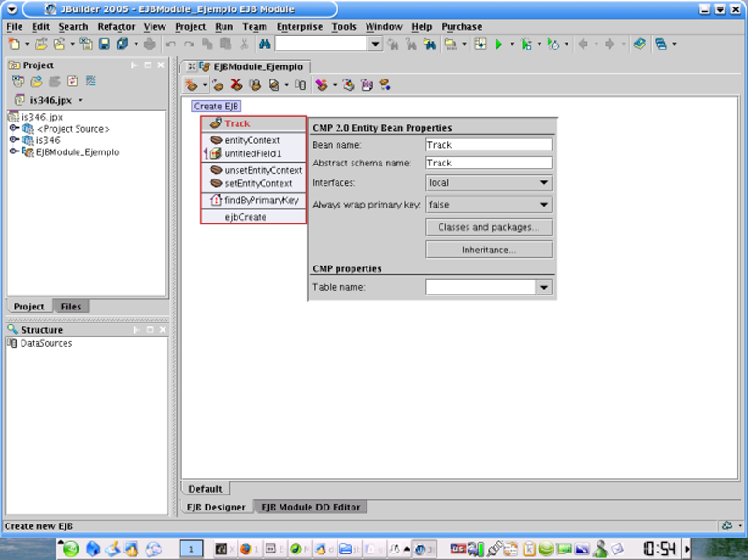Click the Bean name text field
Viewport: 748px width, 560px height.
click(488, 145)
